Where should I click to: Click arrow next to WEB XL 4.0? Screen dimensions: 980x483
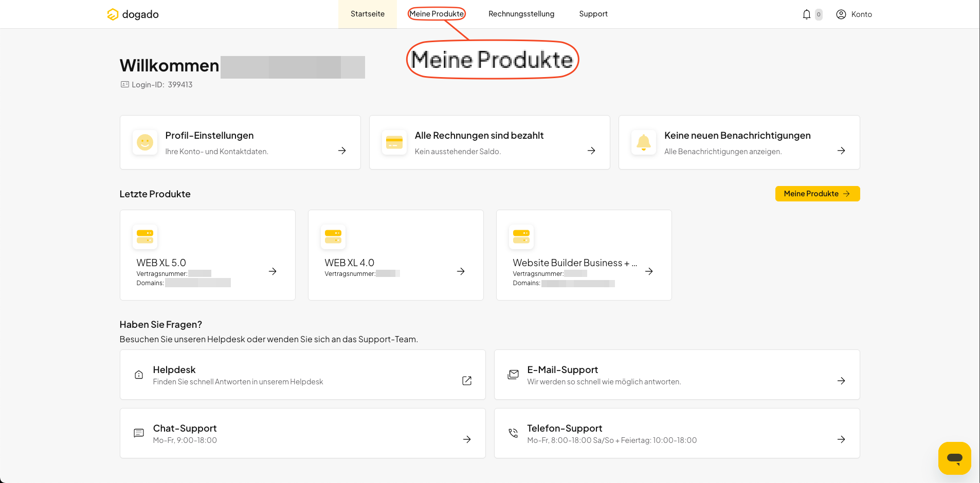[461, 271]
